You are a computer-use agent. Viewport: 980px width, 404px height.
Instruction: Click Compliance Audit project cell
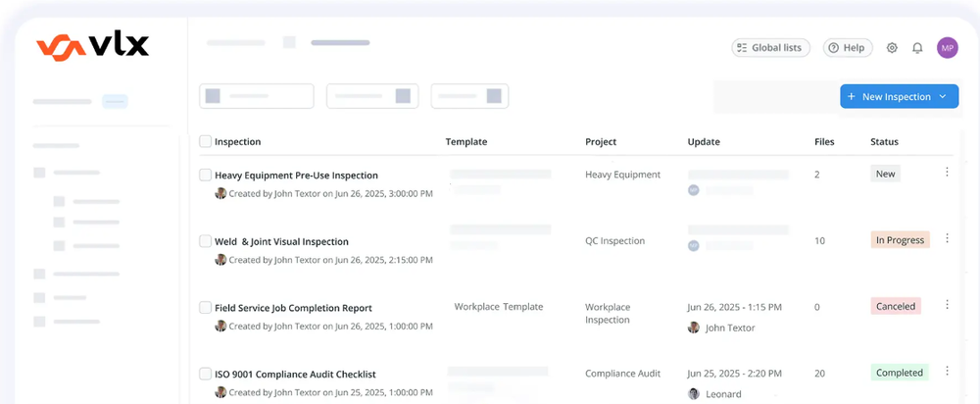point(622,374)
